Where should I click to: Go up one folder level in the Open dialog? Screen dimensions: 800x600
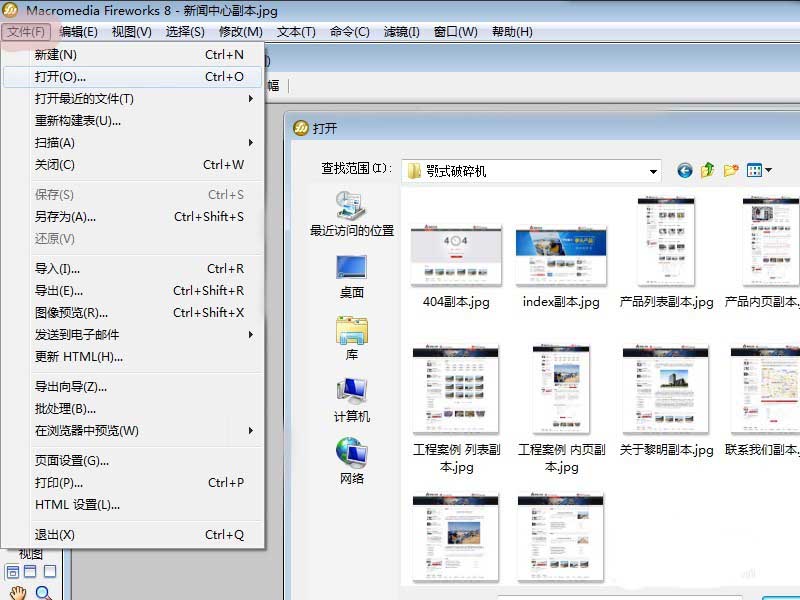[708, 169]
